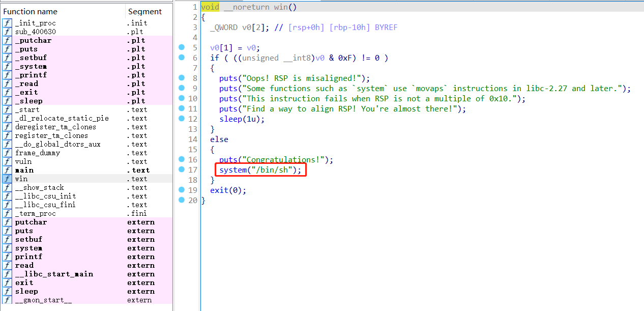This screenshot has height=311, width=644.
Task: Click the f icon beside the sleep extern entry
Action: tap(7, 291)
